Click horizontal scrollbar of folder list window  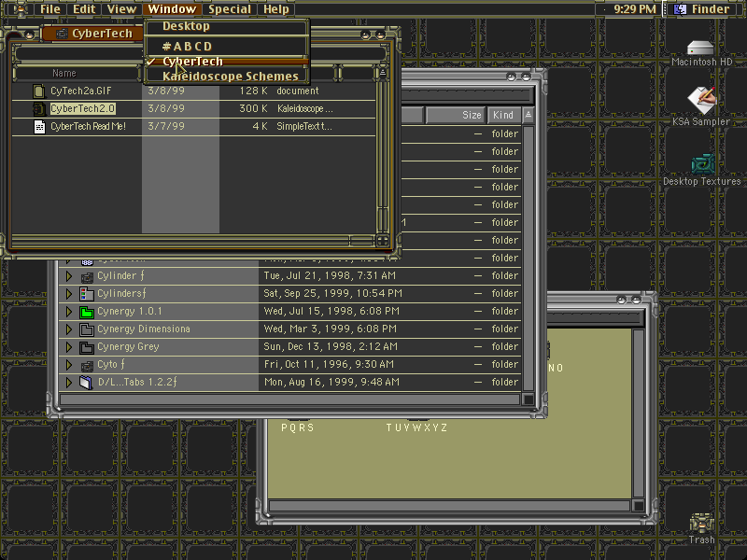click(289, 399)
